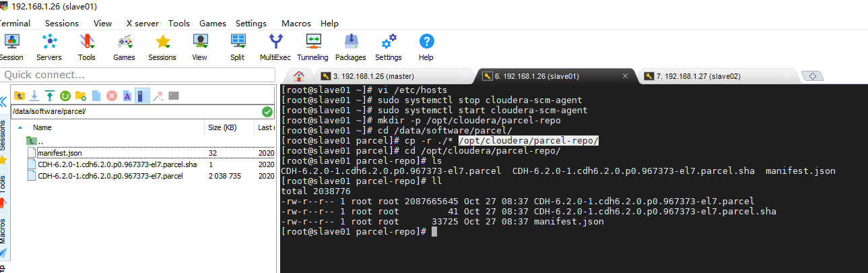Close the 192.168.1.25 (master) tab

tap(463, 76)
